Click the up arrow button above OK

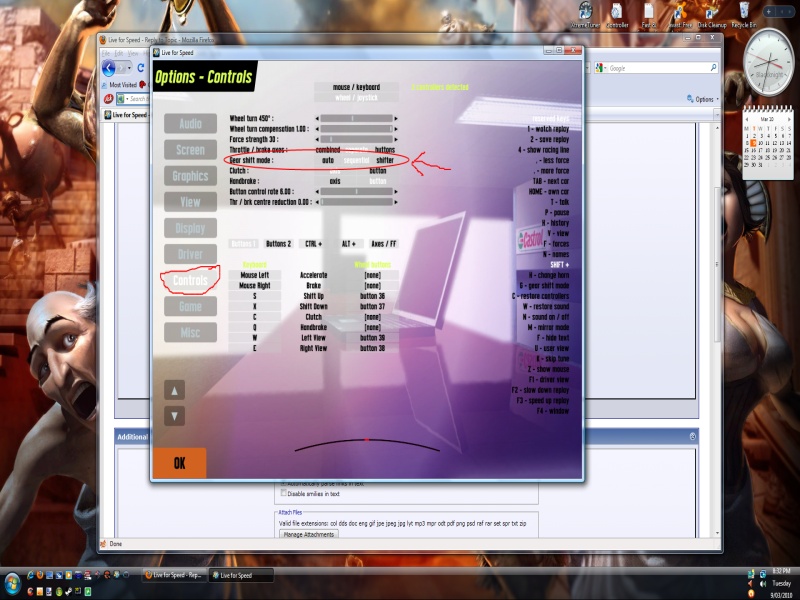click(x=174, y=390)
